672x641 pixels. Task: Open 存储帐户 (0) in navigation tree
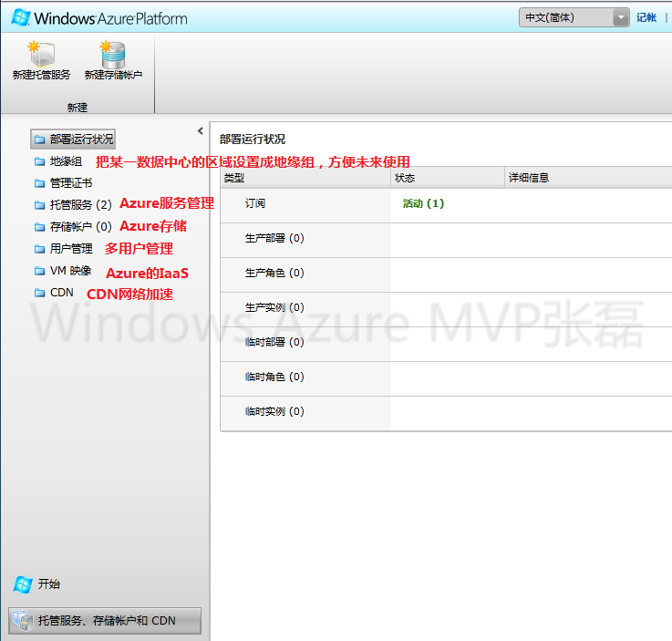[x=80, y=227]
